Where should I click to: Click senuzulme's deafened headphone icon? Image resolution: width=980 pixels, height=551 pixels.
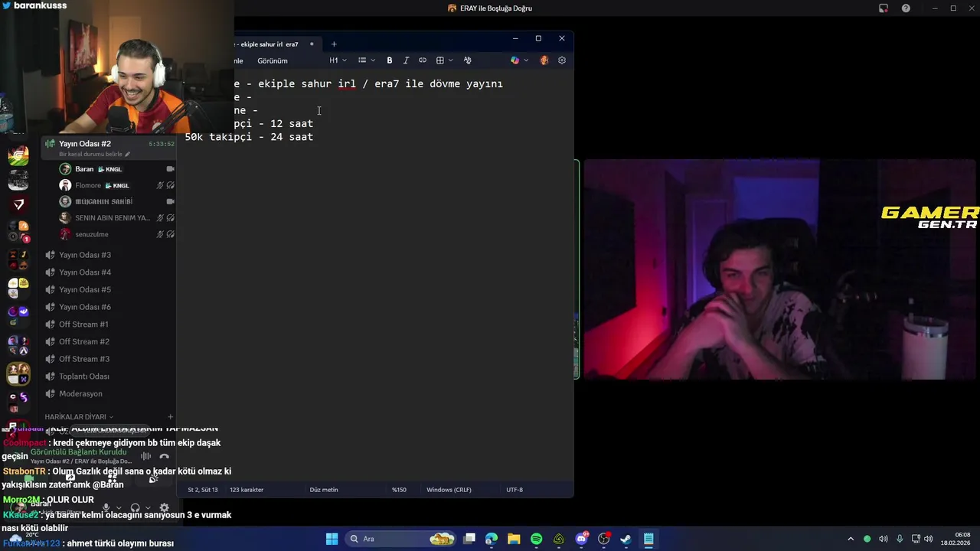click(x=170, y=234)
